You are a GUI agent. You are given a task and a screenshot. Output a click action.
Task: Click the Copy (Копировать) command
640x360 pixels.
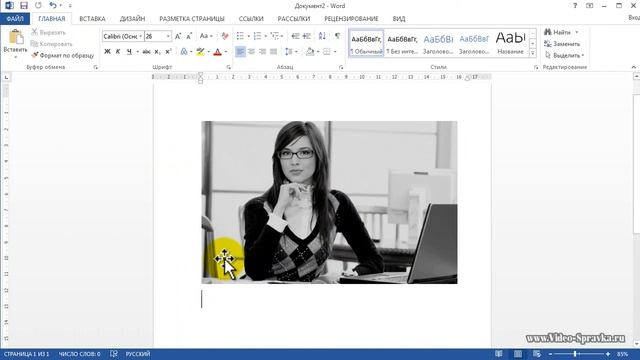click(x=51, y=44)
